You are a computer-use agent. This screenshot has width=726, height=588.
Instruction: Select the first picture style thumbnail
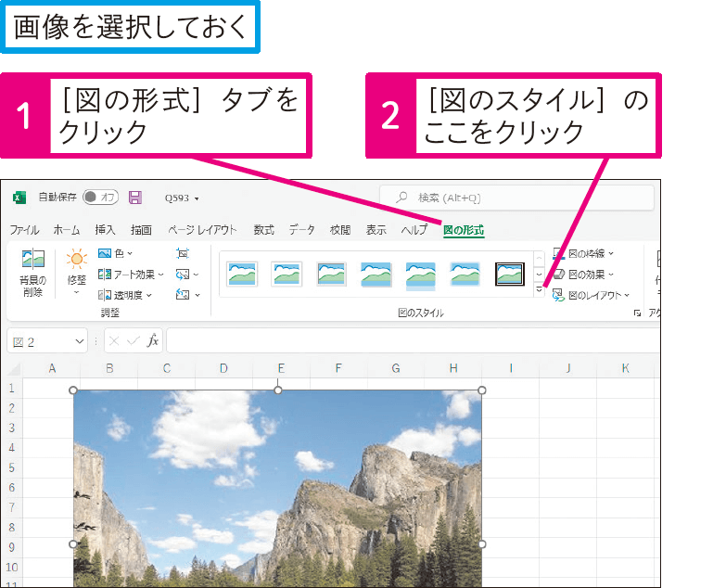[x=242, y=274]
